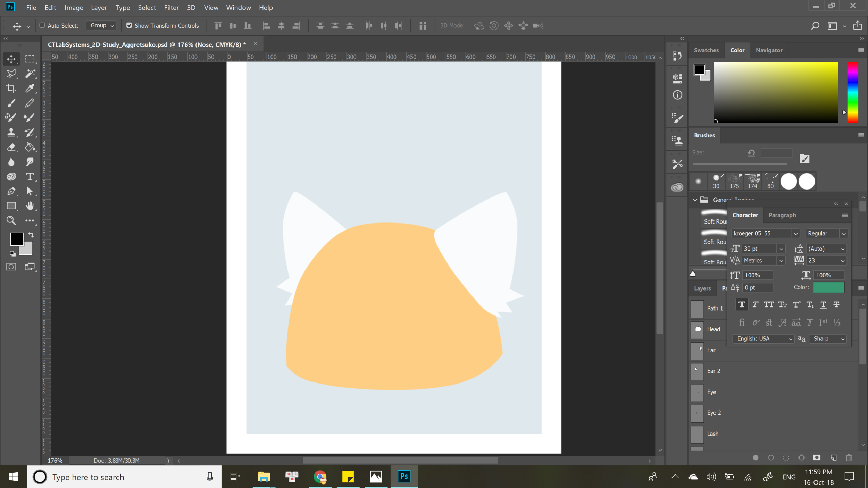This screenshot has width=868, height=488.
Task: Create a new layer in Layers panel
Action: [x=833, y=457]
